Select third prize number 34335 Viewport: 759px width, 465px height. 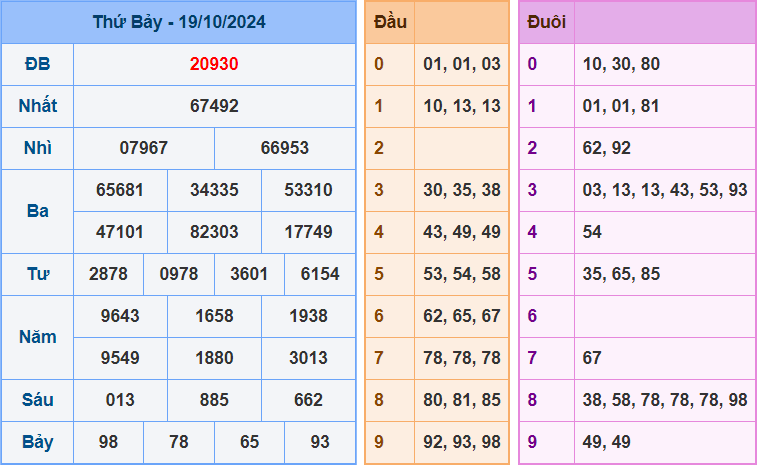coord(214,190)
